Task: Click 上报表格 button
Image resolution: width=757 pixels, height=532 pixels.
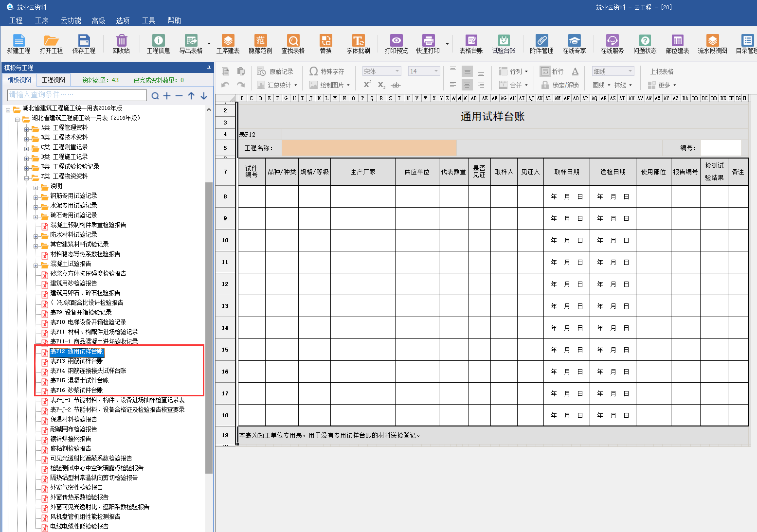Action: click(662, 71)
